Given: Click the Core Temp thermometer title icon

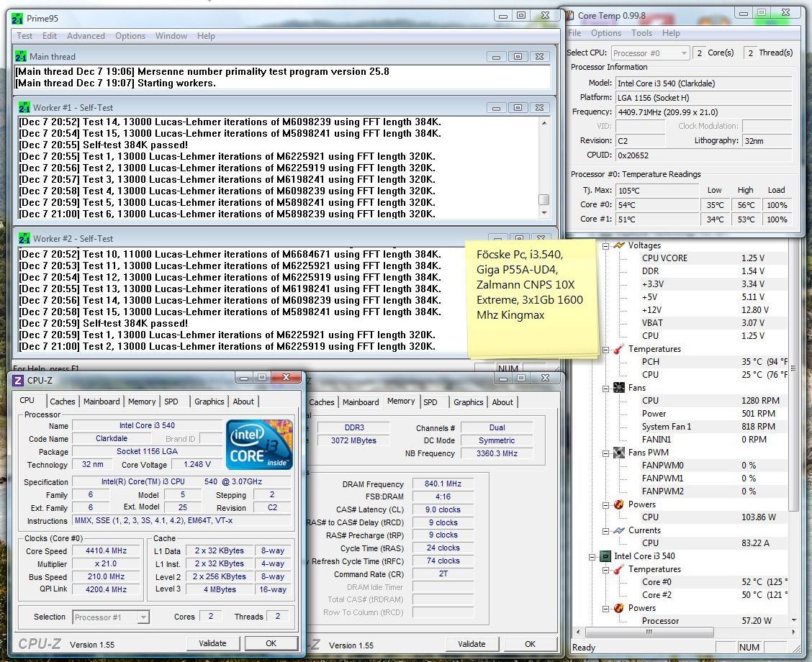Looking at the screenshot, I should point(570,16).
